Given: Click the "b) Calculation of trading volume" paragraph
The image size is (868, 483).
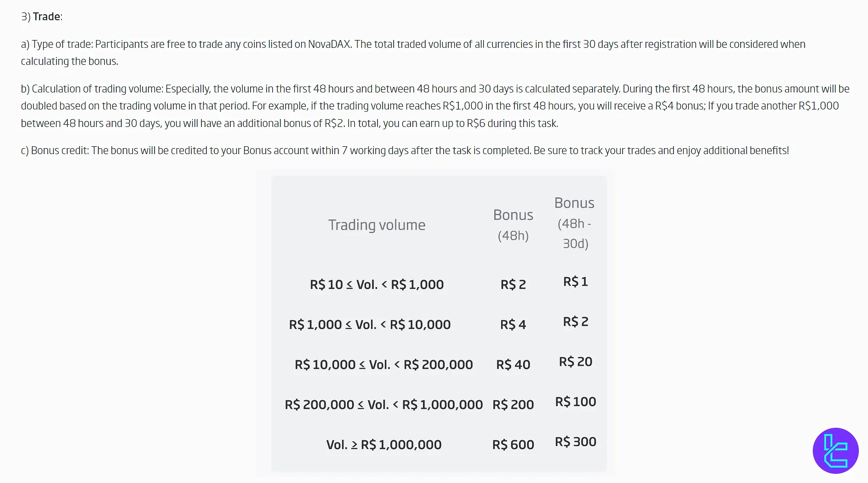Looking at the screenshot, I should pos(435,106).
